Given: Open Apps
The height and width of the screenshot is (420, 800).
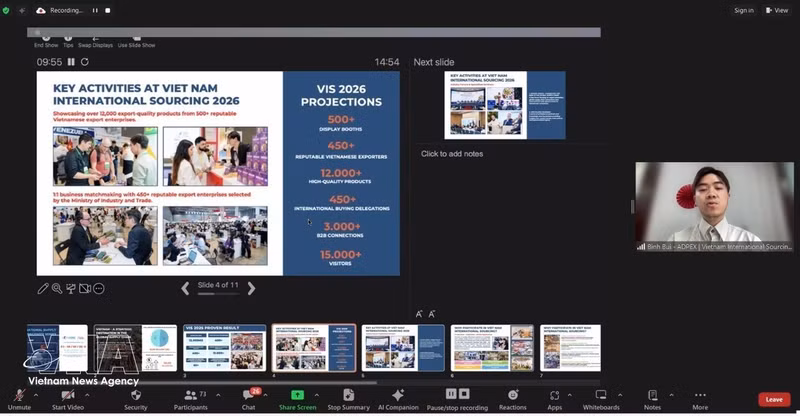Looking at the screenshot, I should [555, 400].
